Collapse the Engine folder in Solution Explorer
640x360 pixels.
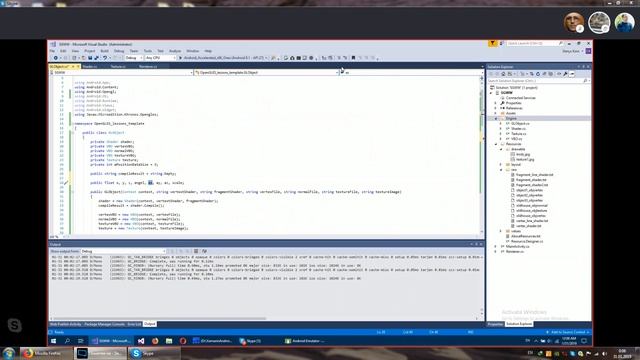pyautogui.click(x=496, y=118)
